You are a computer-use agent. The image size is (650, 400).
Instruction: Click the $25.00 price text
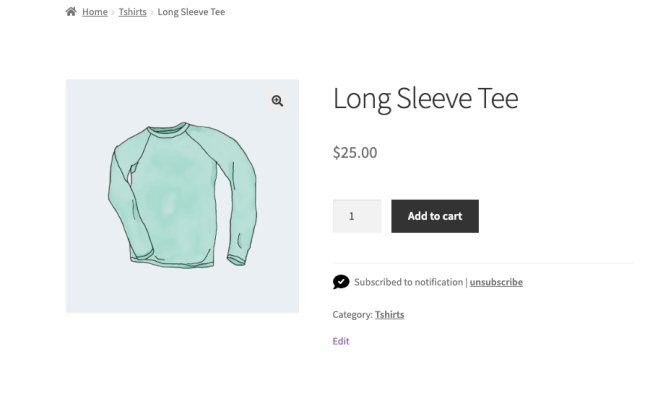[355, 153]
